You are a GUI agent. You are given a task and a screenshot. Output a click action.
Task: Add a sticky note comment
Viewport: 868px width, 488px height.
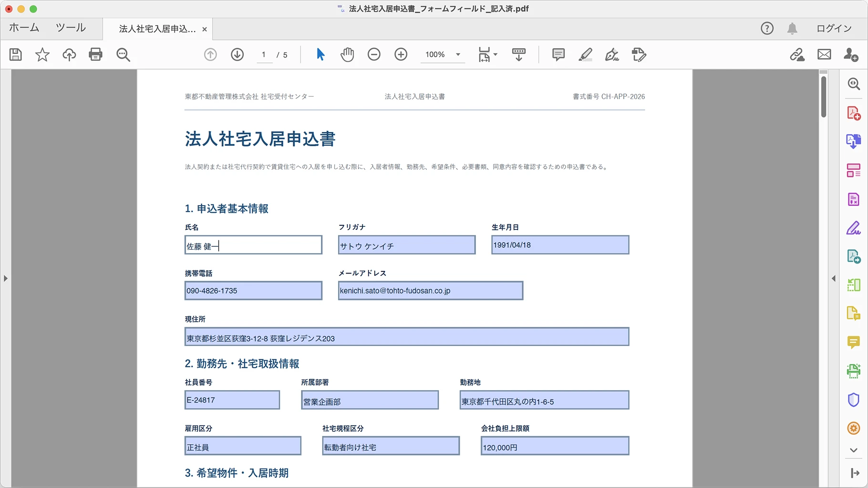pyautogui.click(x=558, y=55)
